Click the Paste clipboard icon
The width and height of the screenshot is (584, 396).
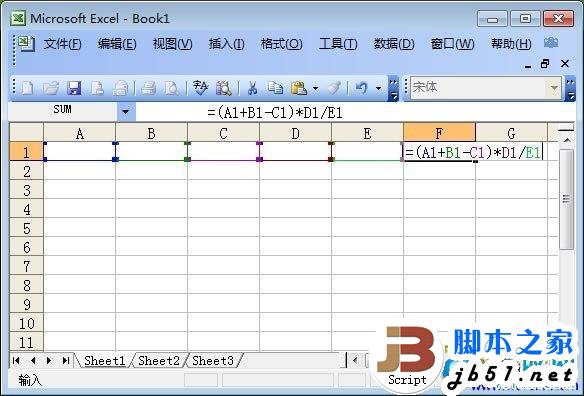click(x=299, y=88)
